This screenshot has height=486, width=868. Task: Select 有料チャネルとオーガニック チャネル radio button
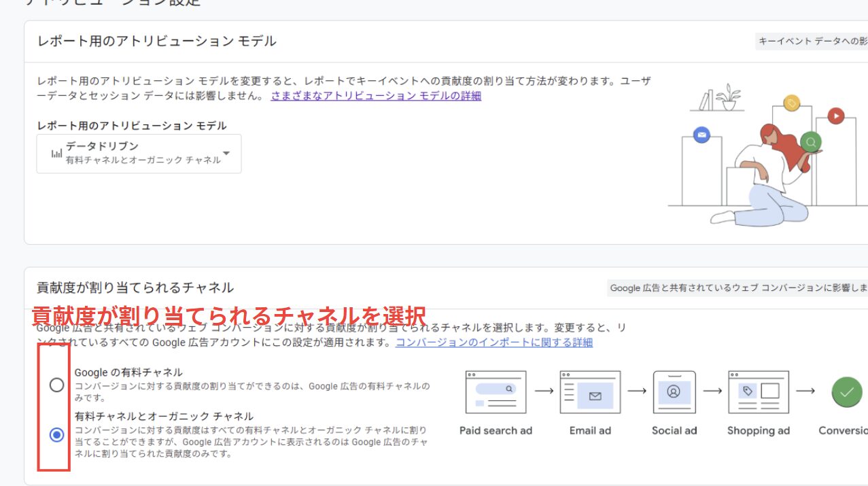point(57,434)
